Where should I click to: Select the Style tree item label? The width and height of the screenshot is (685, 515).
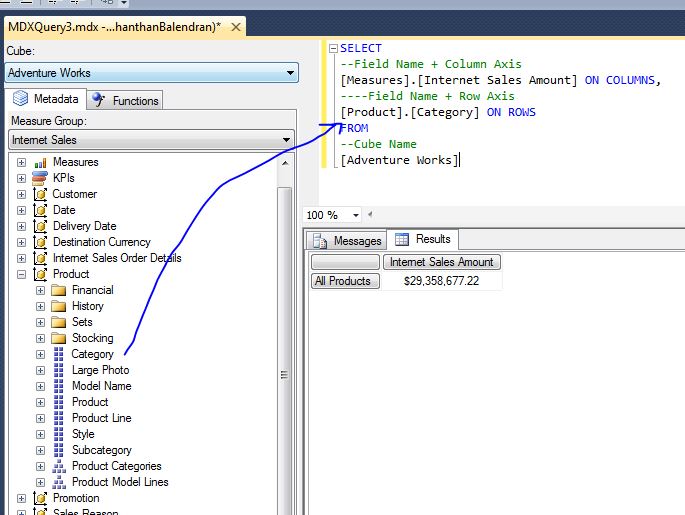(83, 434)
